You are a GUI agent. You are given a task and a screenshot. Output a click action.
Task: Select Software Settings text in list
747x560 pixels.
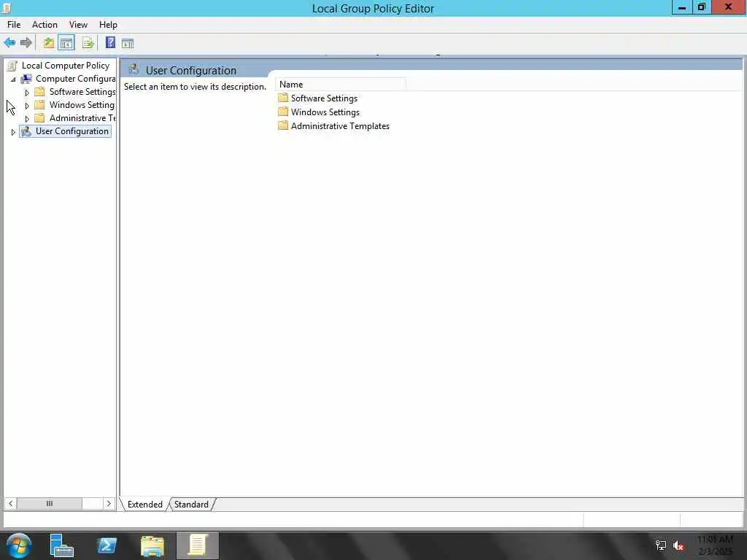[324, 98]
